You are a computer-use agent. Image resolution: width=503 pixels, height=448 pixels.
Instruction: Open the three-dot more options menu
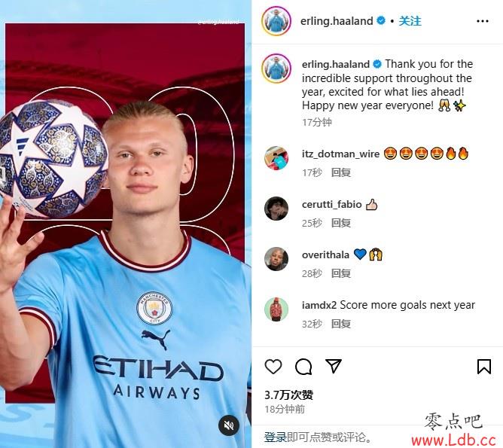483,21
